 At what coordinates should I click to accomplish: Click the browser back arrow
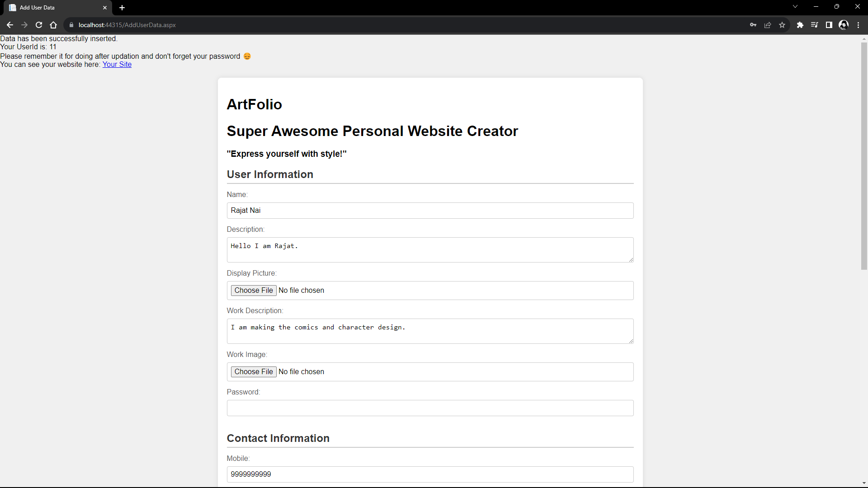[10, 25]
